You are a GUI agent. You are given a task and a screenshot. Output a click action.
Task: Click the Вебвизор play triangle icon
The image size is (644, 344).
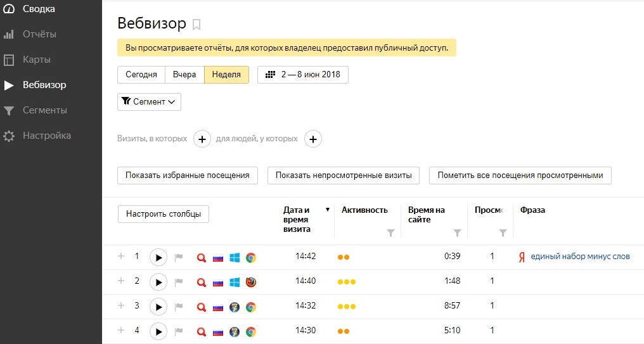tap(9, 85)
